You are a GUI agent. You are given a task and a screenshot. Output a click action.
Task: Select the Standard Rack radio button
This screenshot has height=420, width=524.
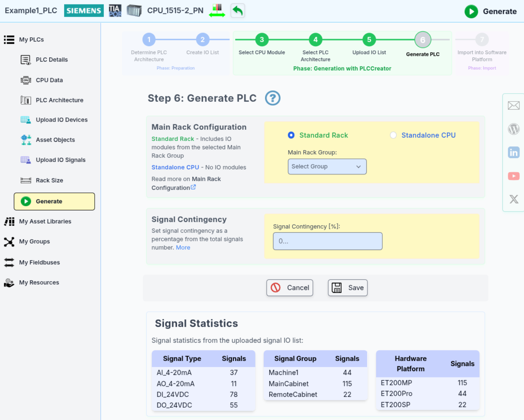pos(291,135)
